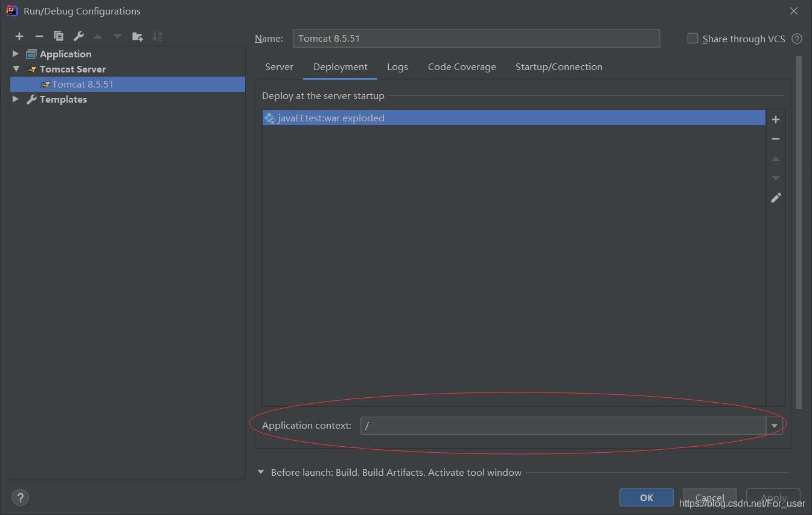Click the right panel vertical scrollbar
Viewport: 812px width, 515px height.
799,232
